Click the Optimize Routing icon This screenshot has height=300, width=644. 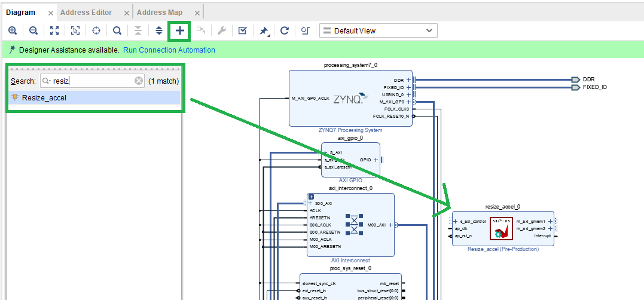[x=305, y=30]
